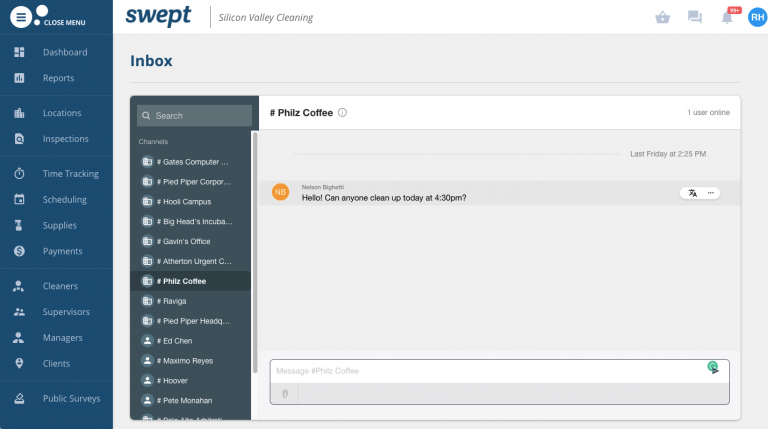Open the # Atherton Urgent C... channel
The image size is (768, 429).
pyautogui.click(x=191, y=261)
